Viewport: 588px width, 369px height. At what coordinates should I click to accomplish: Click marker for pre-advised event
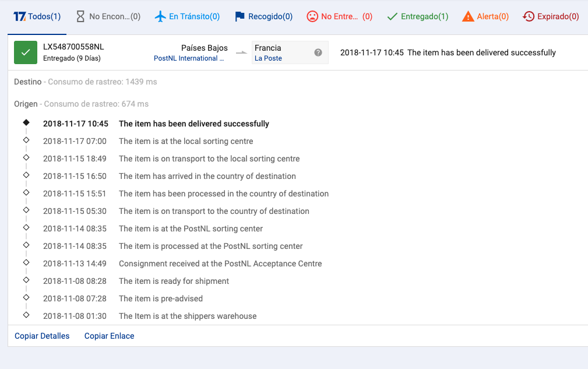[26, 298]
